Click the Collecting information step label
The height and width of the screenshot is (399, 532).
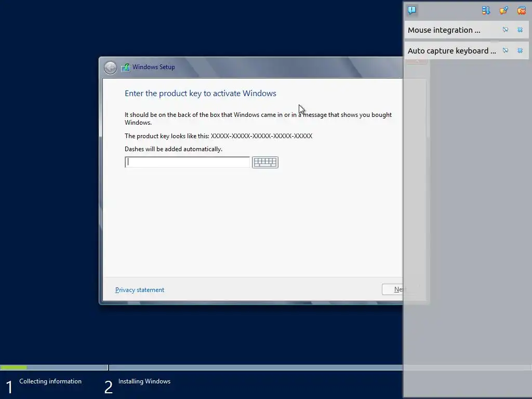tap(50, 381)
